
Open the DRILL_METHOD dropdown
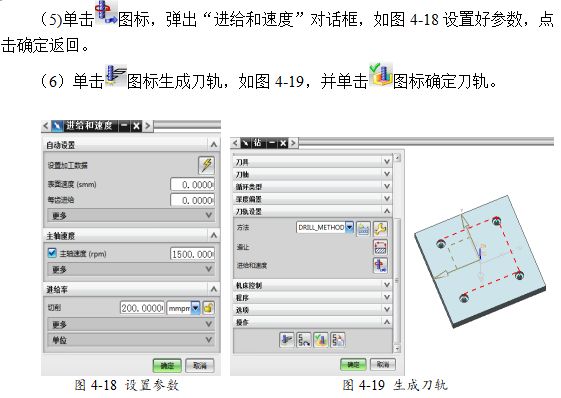[350, 227]
